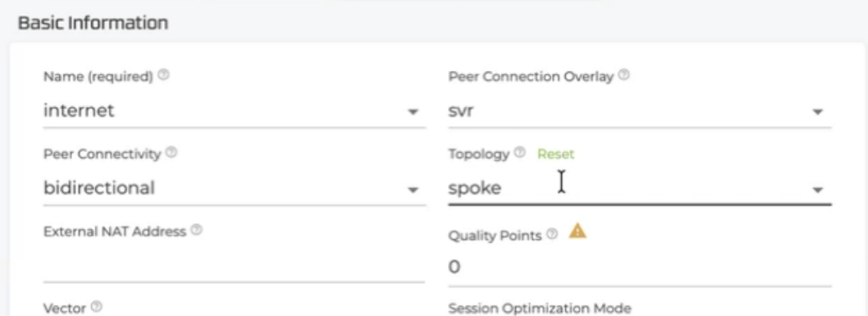Click help icon next to Peer Connectivity
The height and width of the screenshot is (316, 868).
pyautogui.click(x=171, y=152)
